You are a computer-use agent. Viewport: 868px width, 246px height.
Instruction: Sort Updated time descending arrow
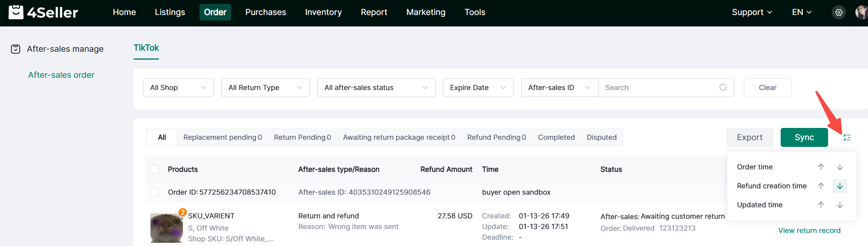(x=840, y=205)
